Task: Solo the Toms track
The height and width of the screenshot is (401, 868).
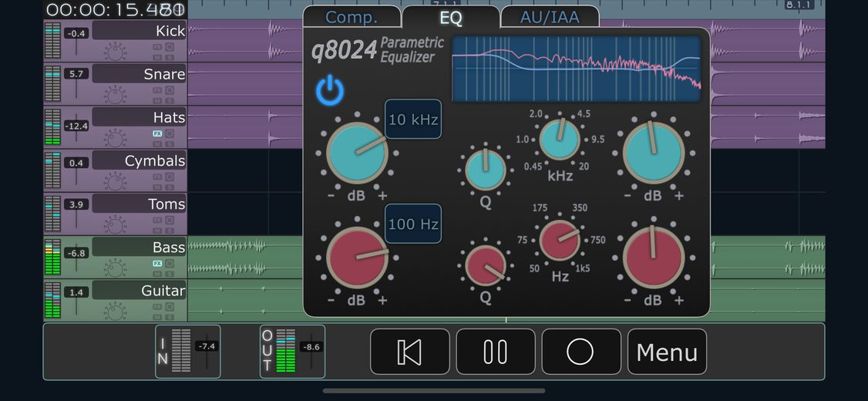Action: (x=170, y=231)
